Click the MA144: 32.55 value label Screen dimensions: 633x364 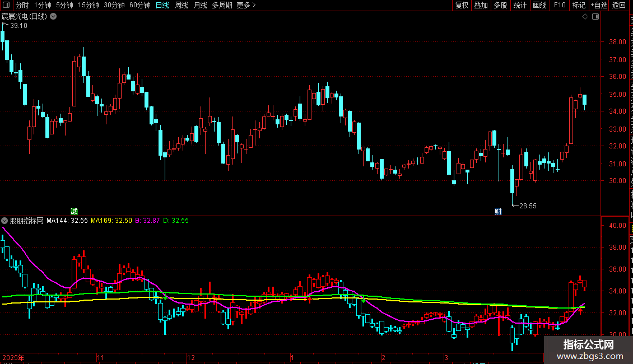coord(67,221)
